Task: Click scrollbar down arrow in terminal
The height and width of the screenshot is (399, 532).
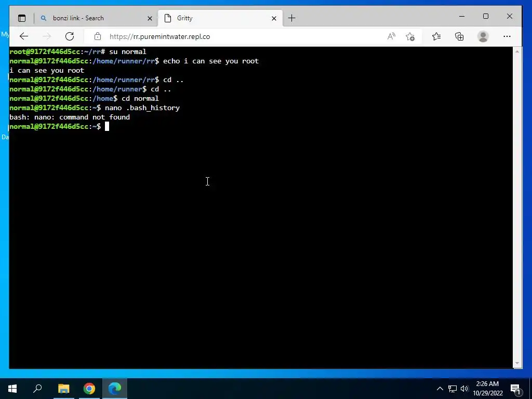Action: tap(517, 363)
